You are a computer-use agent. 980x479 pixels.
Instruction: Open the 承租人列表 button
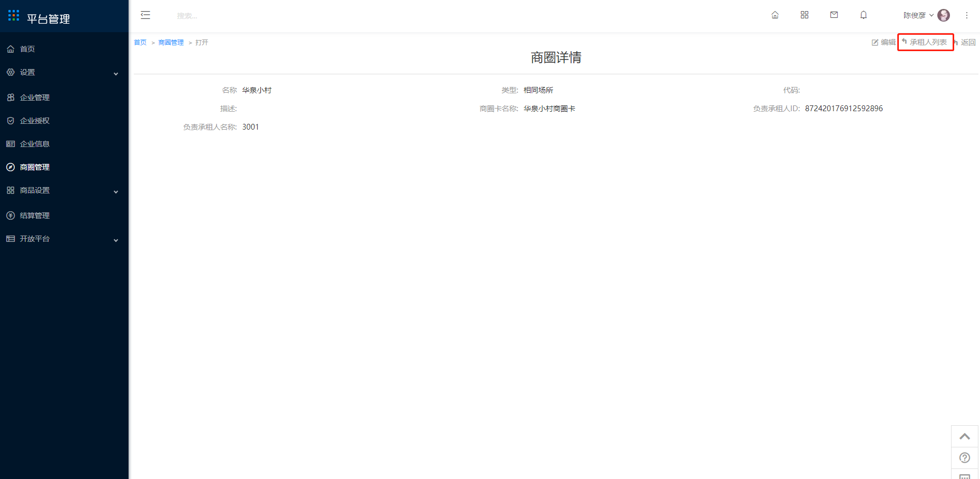point(925,42)
